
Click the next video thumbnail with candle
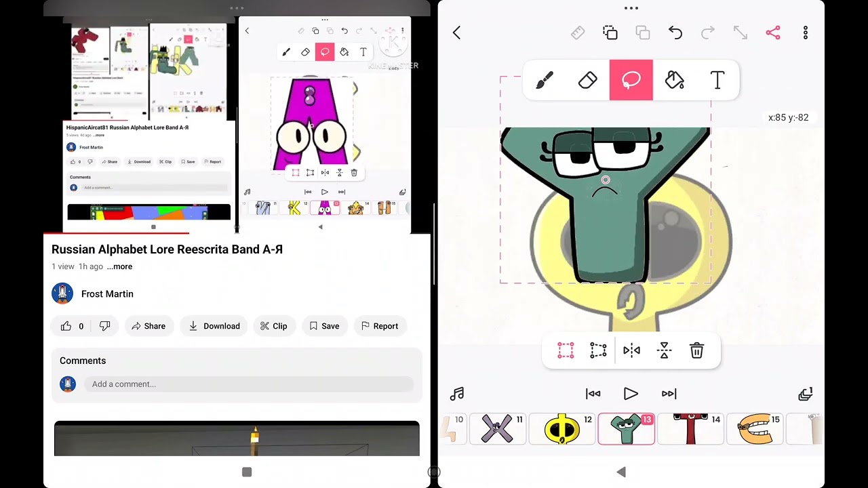point(237,439)
